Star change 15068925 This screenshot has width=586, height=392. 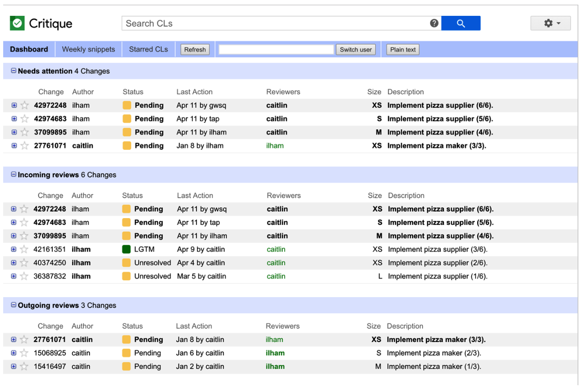tap(24, 353)
